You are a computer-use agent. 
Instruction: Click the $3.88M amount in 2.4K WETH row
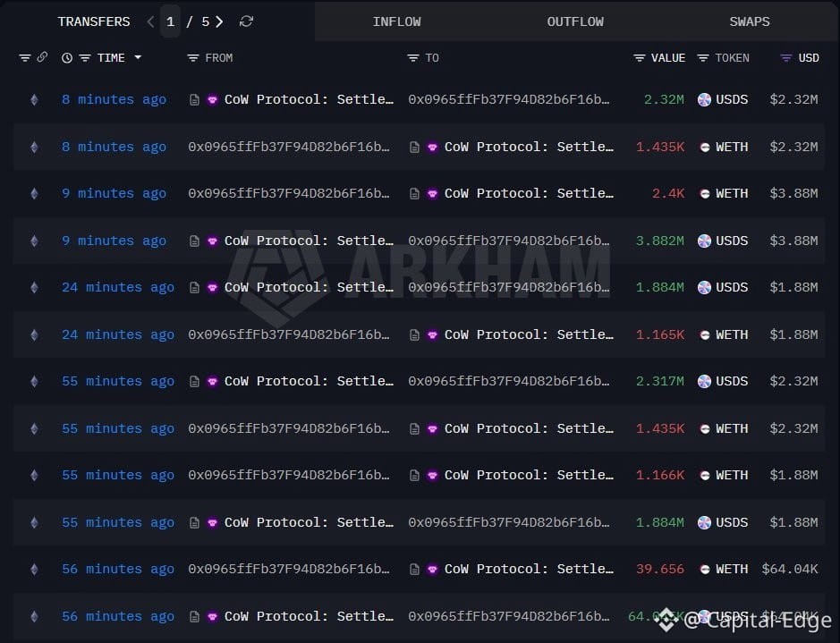pyautogui.click(x=793, y=193)
